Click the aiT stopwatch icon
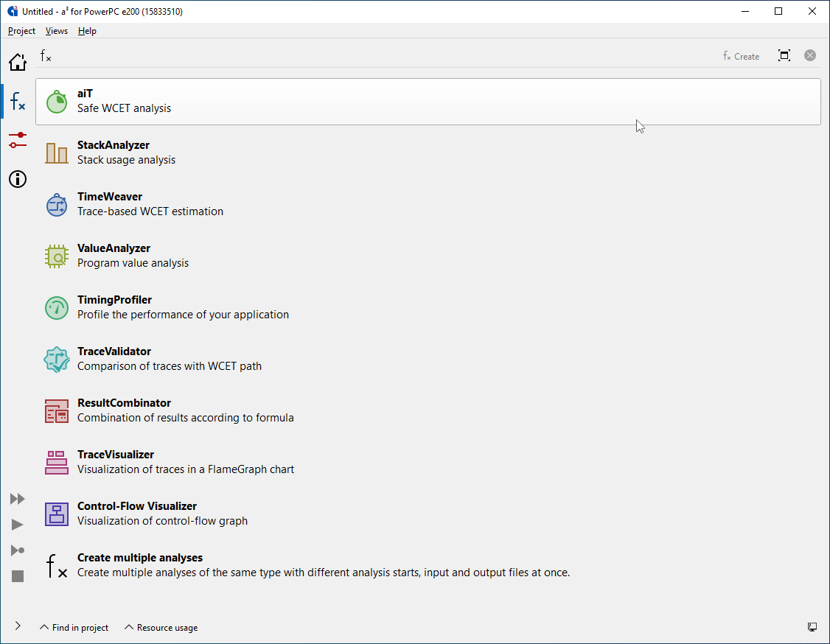830x644 pixels. click(57, 102)
